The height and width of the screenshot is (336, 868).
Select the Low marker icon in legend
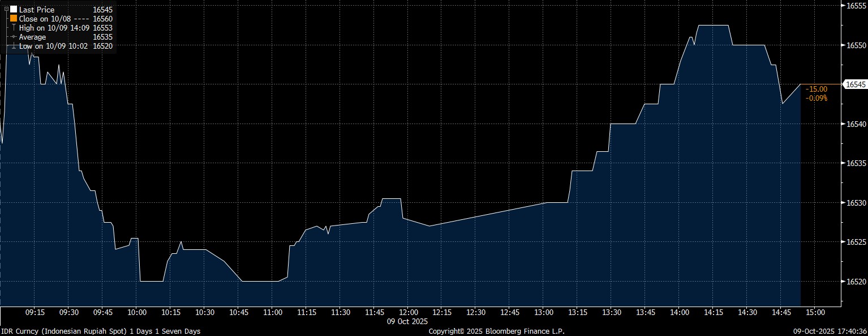[14, 46]
